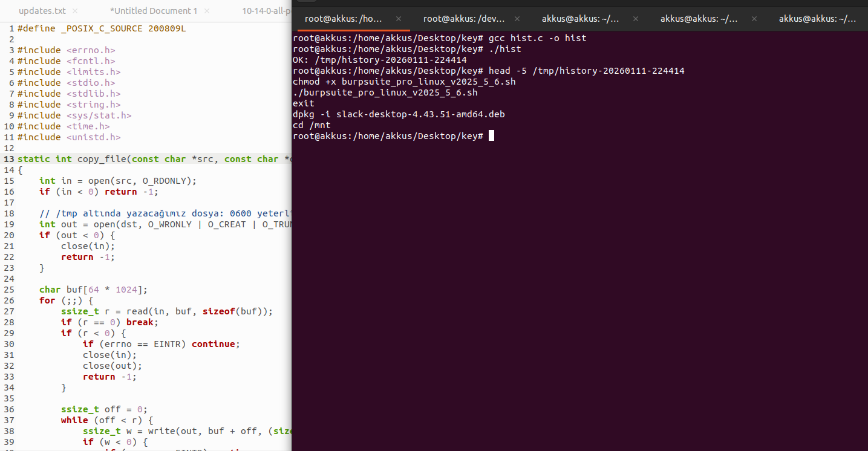Viewport: 868px width, 451px height.
Task: Click the terminal prompt cursor
Action: [491, 136]
